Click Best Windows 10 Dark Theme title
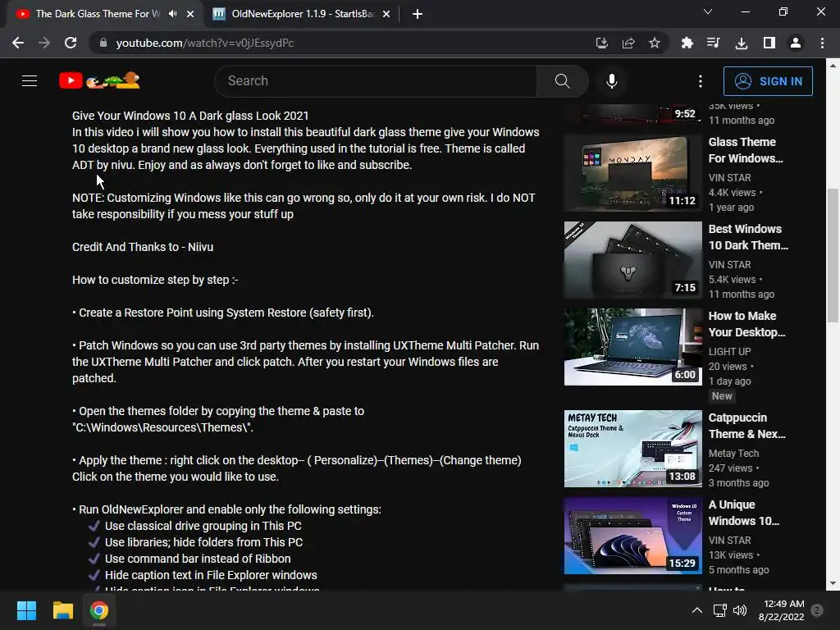Viewport: 840px width, 630px height. click(748, 237)
